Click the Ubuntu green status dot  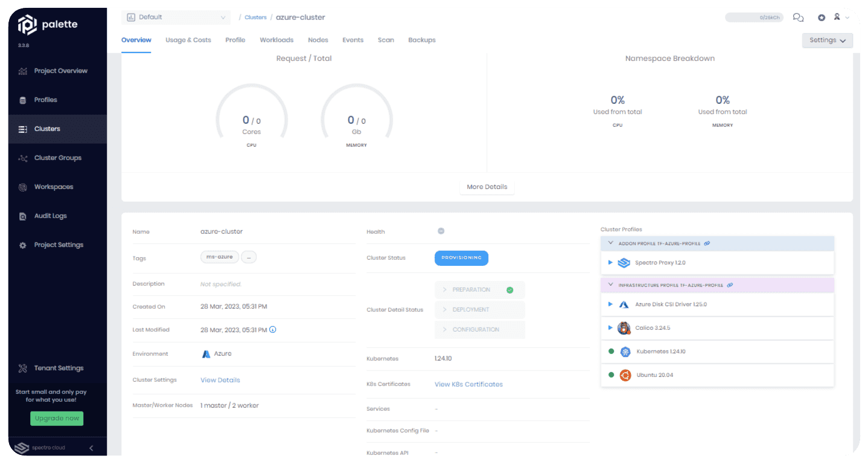(611, 375)
